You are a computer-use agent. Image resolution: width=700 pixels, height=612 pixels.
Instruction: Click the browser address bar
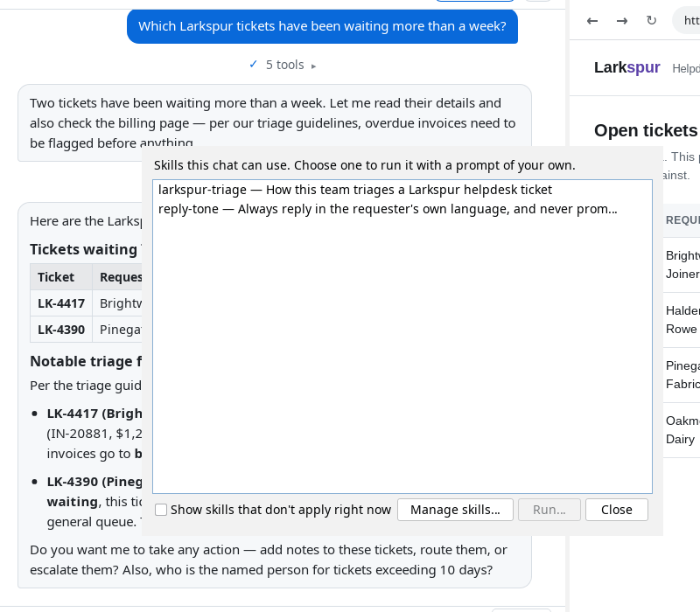pyautogui.click(x=687, y=20)
